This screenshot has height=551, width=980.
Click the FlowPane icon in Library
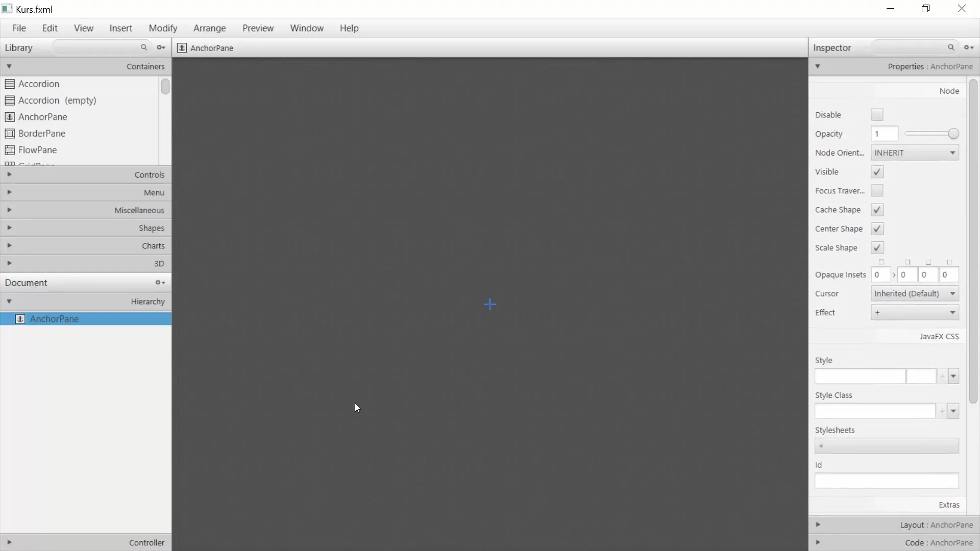pyautogui.click(x=10, y=150)
